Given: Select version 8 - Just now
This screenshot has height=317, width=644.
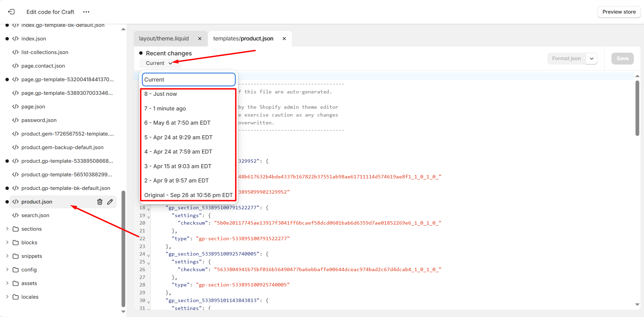Looking at the screenshot, I should point(161,94).
